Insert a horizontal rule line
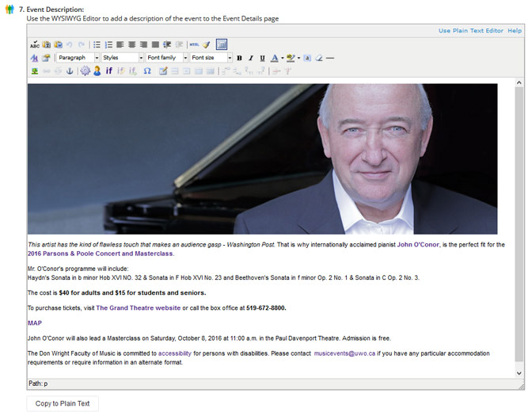This screenshot has height=420, width=532. coord(330,58)
